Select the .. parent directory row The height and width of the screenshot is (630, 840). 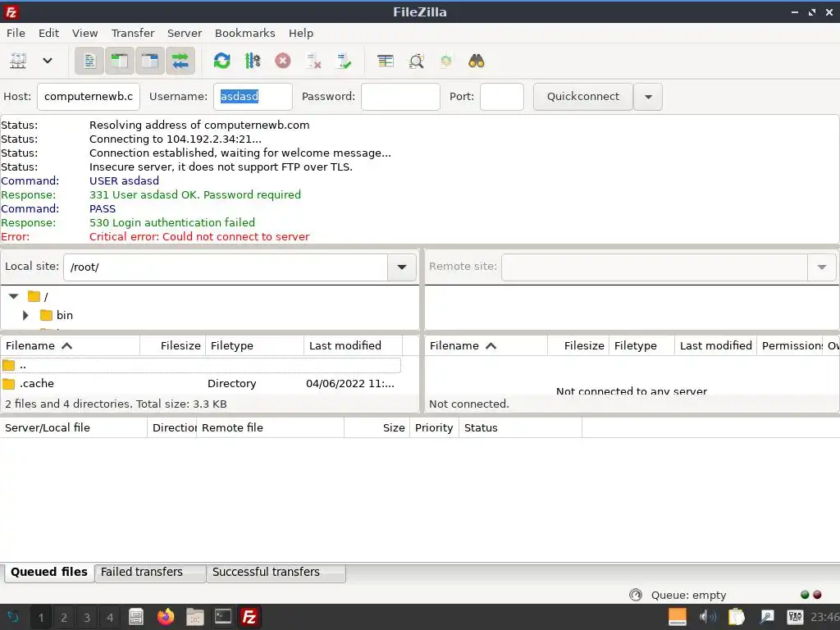202,365
